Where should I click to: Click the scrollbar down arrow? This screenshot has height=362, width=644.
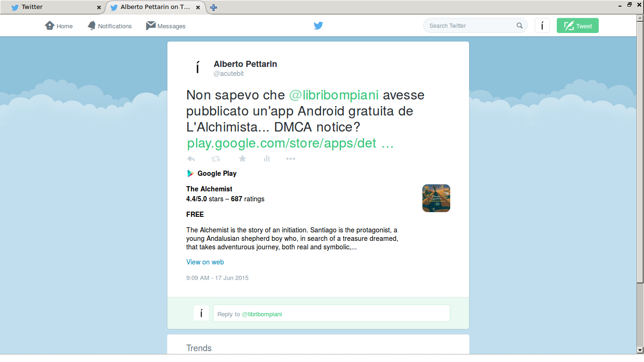click(640, 350)
